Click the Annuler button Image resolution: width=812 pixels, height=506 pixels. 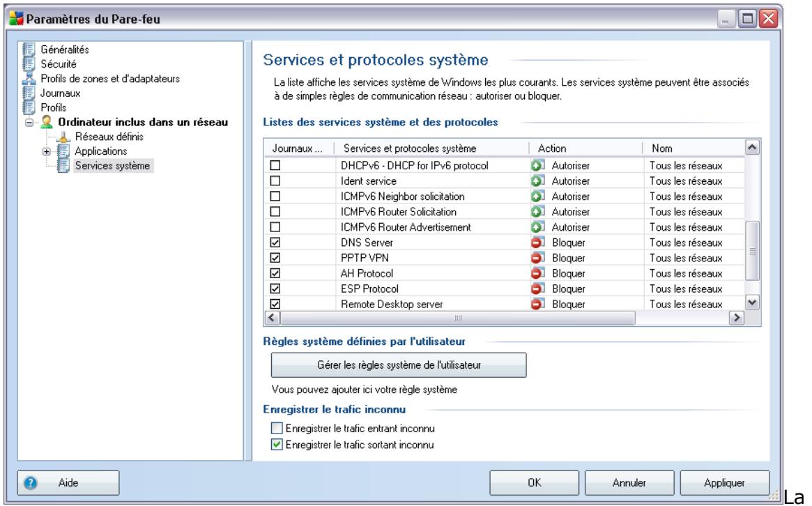629,483
